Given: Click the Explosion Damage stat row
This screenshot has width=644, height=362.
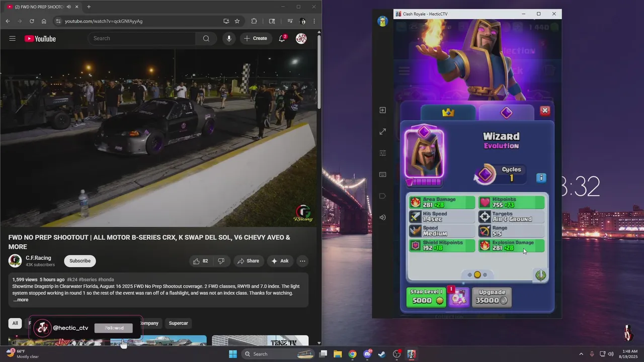Looking at the screenshot, I should coord(511,245).
